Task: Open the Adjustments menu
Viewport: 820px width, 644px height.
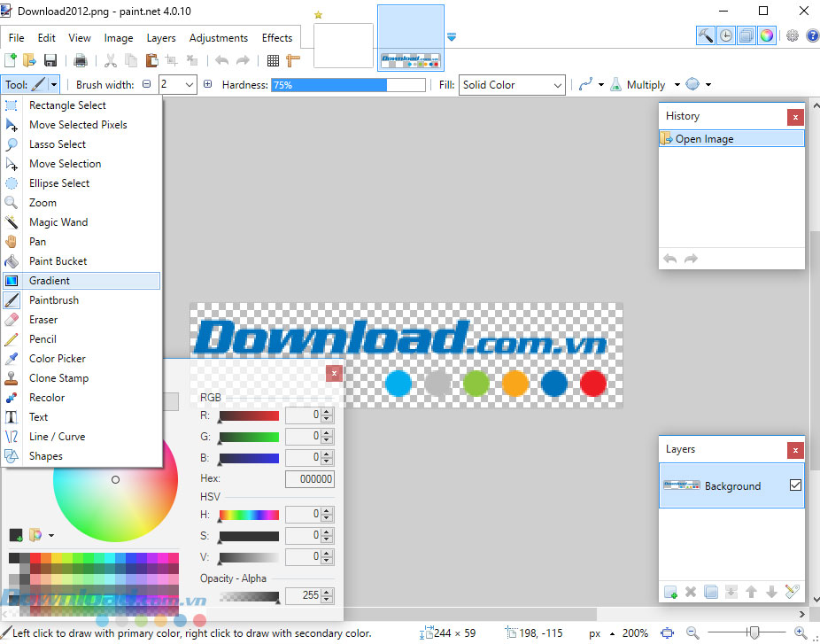Action: pyautogui.click(x=219, y=38)
